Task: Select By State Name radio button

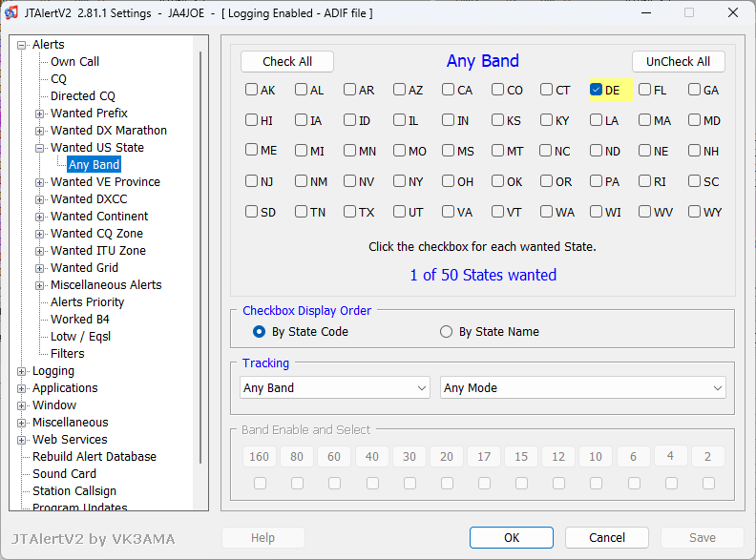Action: pyautogui.click(x=446, y=332)
